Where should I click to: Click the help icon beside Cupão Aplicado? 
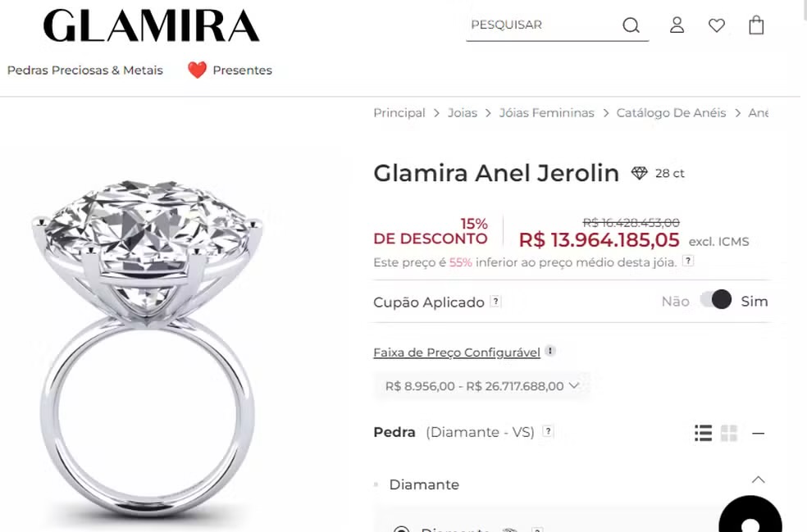pyautogui.click(x=495, y=302)
